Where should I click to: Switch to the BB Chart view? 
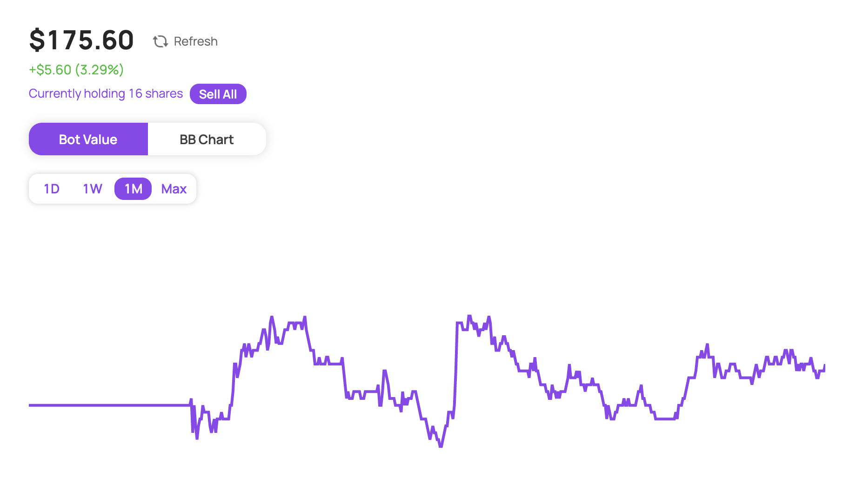[207, 139]
